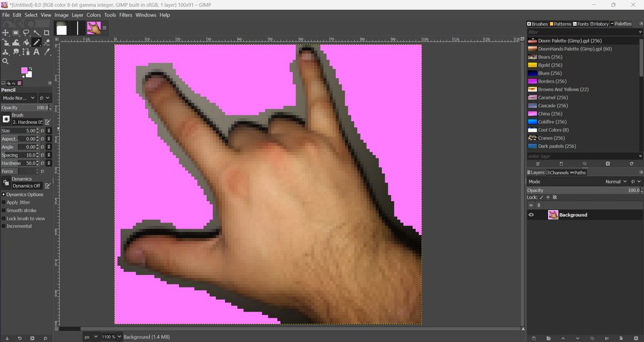The width and height of the screenshot is (644, 342).
Task: Open the enter tags dropdown arrow
Action: tap(640, 156)
